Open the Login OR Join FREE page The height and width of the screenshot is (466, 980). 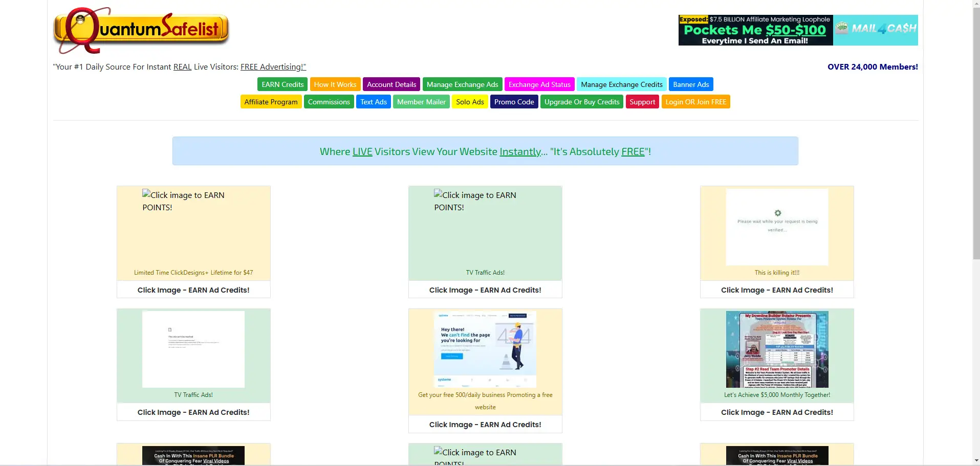(x=695, y=101)
